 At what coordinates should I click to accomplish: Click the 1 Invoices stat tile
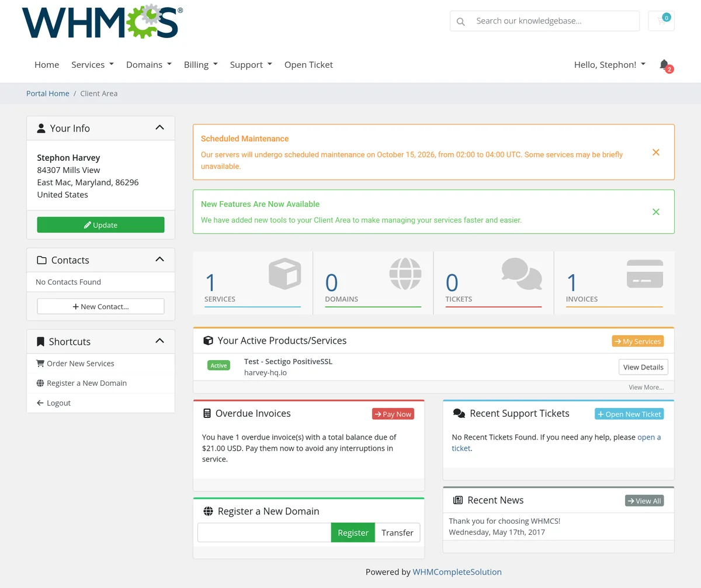615,283
